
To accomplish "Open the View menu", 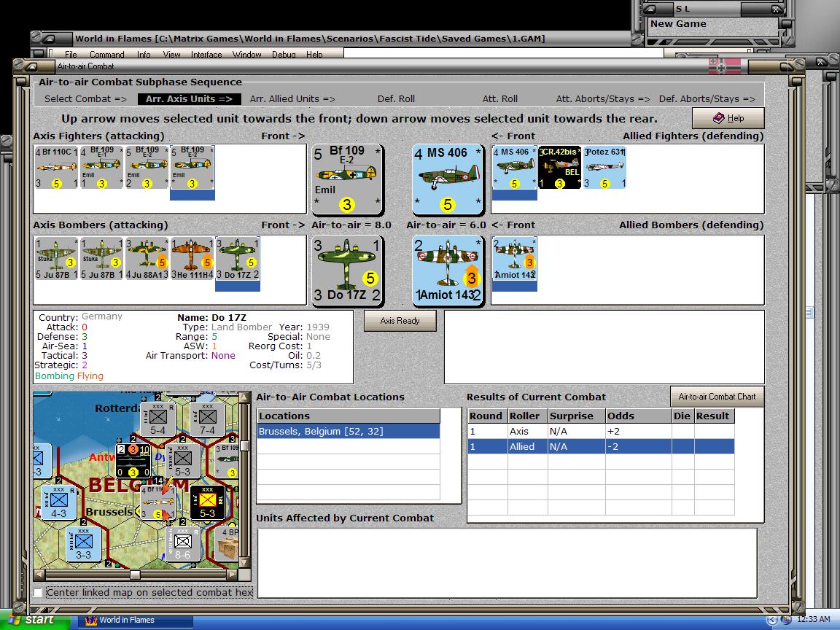I will tap(171, 55).
